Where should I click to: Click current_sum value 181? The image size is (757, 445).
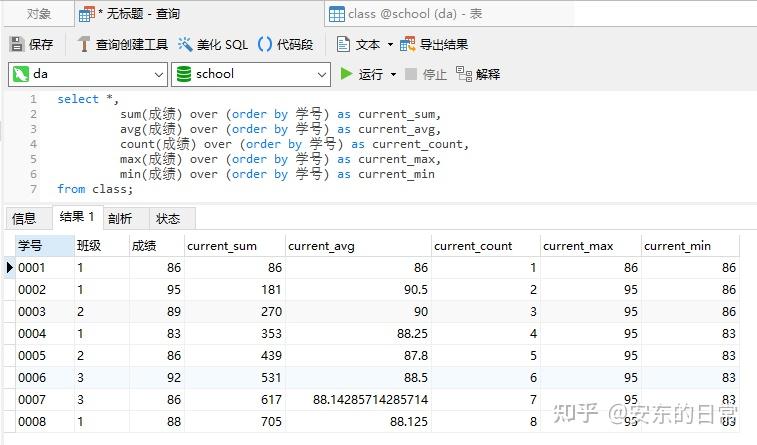tap(271, 290)
